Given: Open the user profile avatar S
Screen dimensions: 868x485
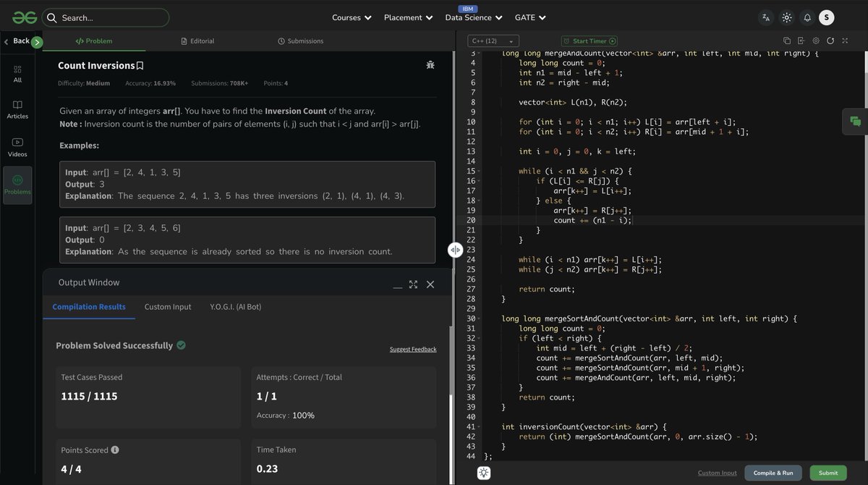Looking at the screenshot, I should 827,17.
